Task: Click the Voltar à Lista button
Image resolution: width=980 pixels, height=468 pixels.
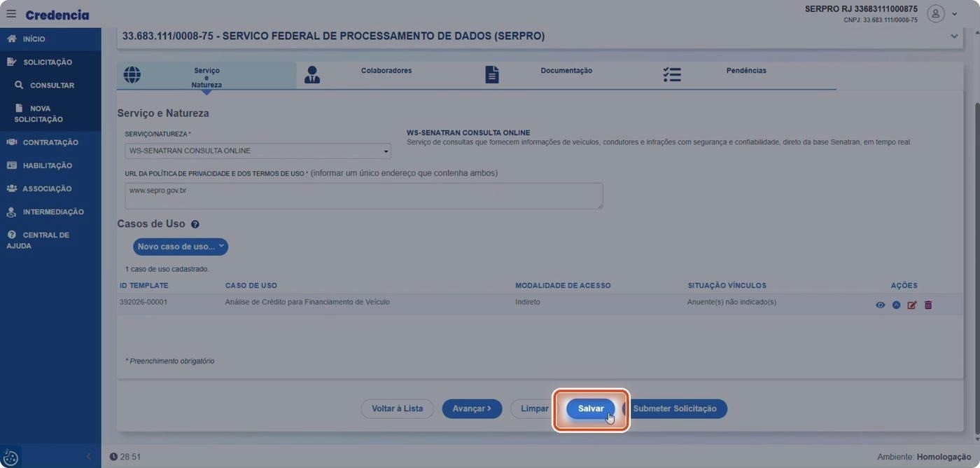Action: [397, 408]
